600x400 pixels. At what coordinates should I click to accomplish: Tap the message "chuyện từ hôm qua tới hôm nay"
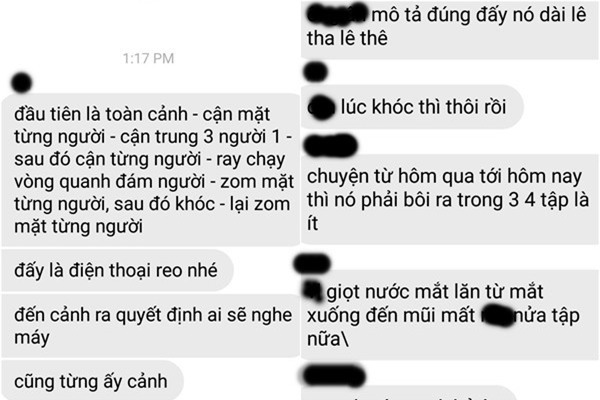pyautogui.click(x=449, y=199)
